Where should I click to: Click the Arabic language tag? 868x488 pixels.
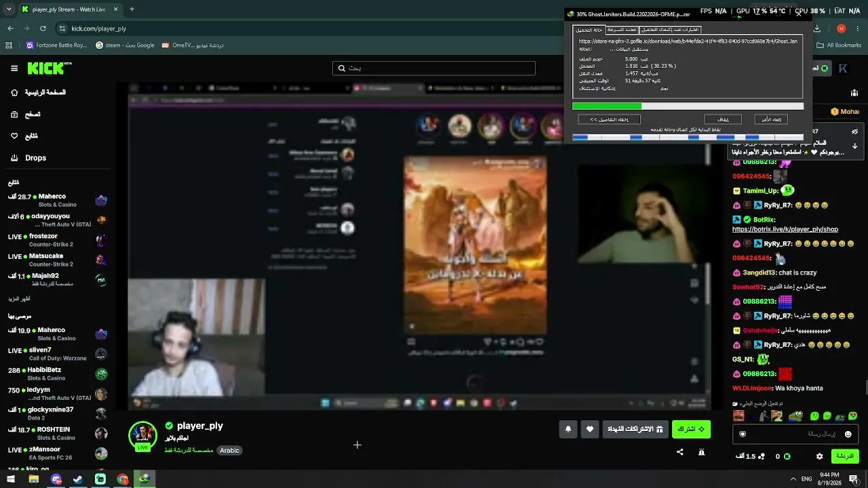(229, 450)
